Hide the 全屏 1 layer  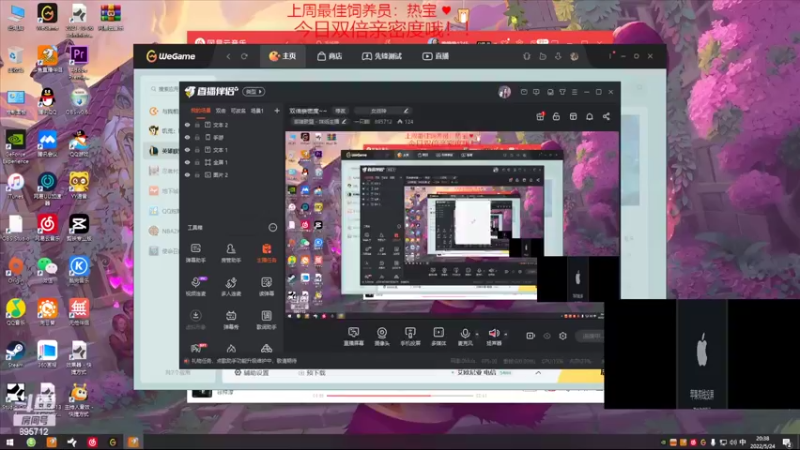(187, 162)
